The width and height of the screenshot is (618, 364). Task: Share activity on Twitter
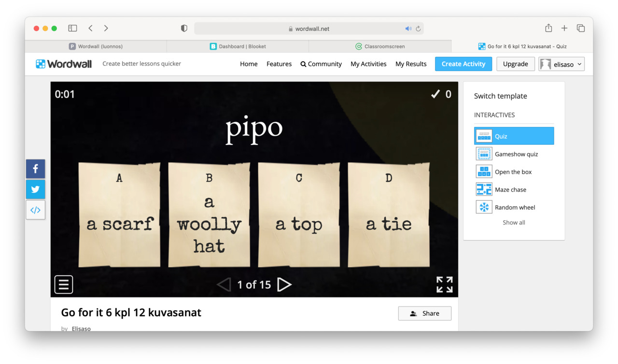(x=35, y=189)
